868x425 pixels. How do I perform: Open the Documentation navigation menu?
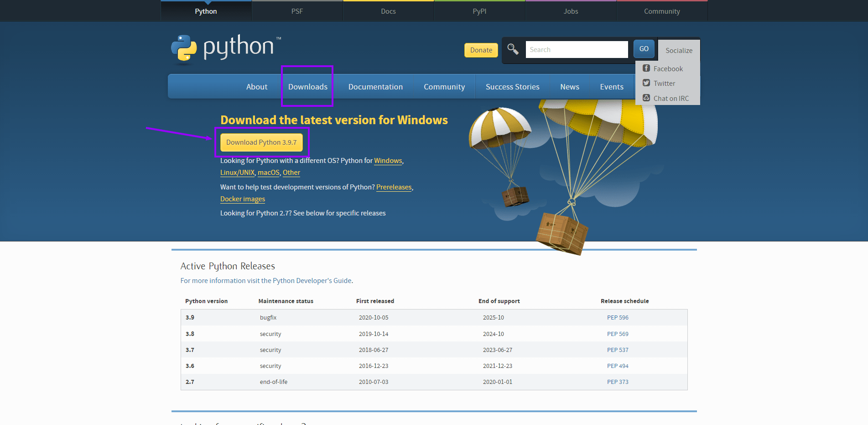pos(375,87)
